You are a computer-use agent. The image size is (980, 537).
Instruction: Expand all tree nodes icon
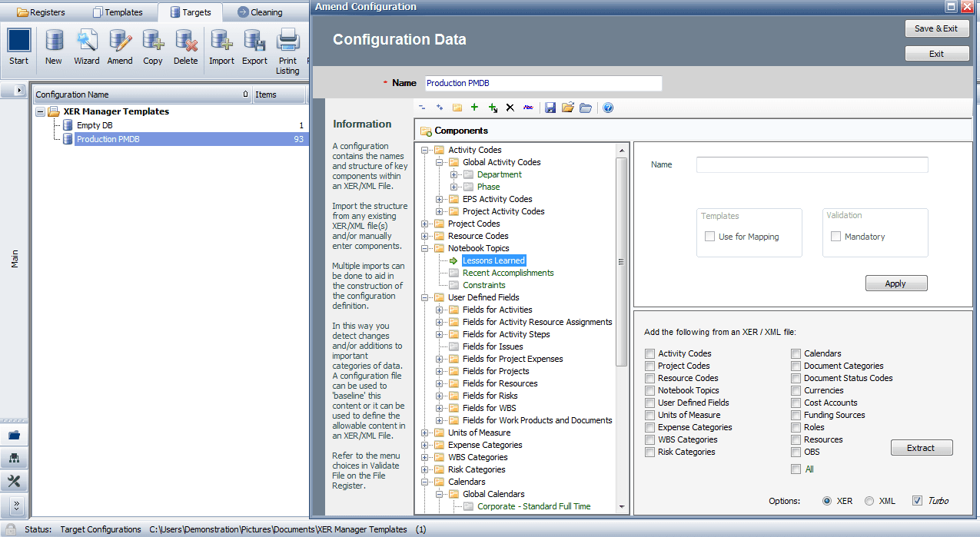click(x=440, y=108)
